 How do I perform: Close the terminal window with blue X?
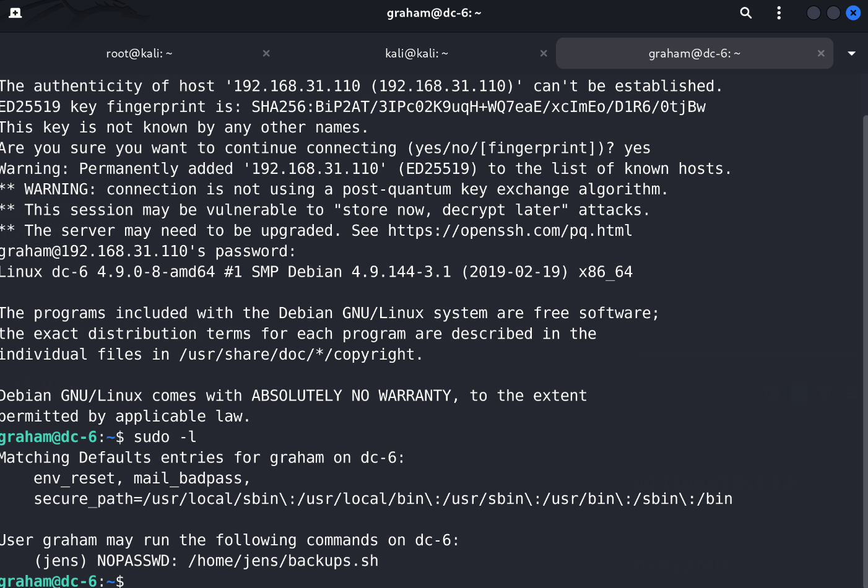[853, 13]
